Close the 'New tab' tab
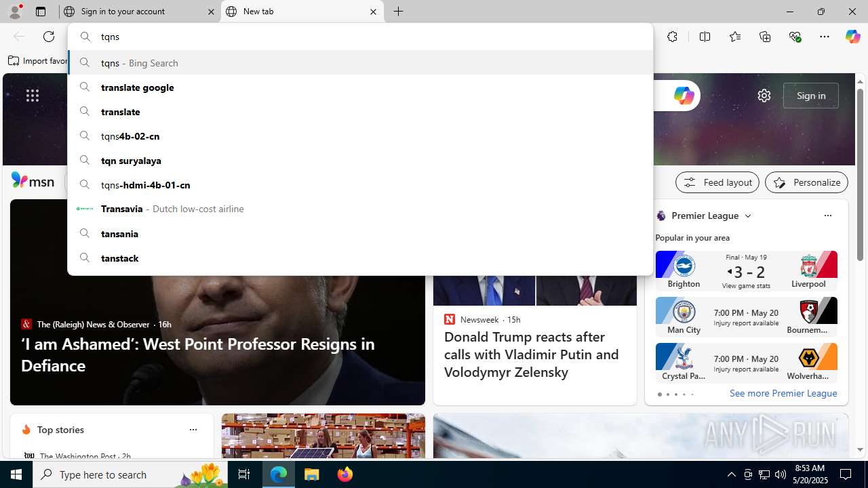The height and width of the screenshot is (488, 868). coord(373,12)
